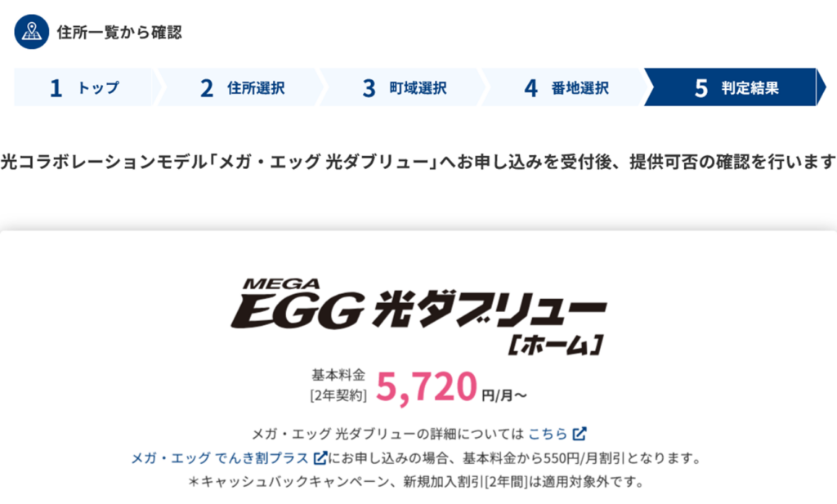Return to step 2 住所選択
The height and width of the screenshot is (504, 837).
243,88
